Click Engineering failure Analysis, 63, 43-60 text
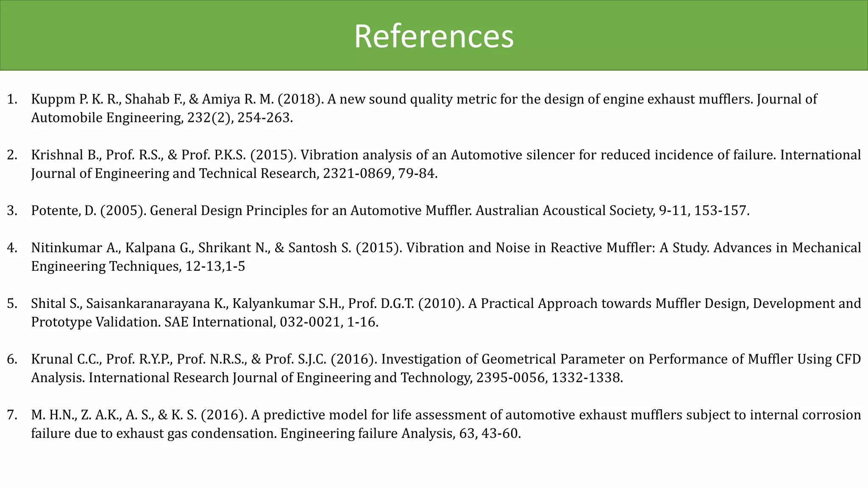The image size is (868, 488). pos(400,433)
